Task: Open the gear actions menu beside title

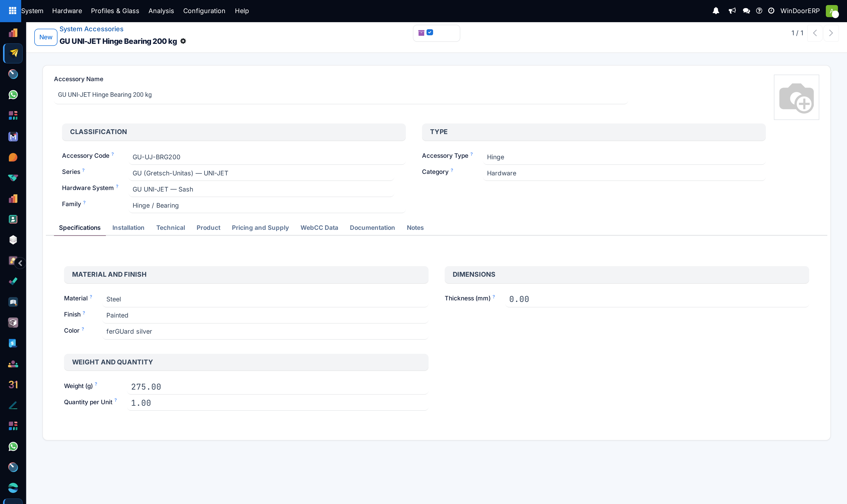Action: 183,41
